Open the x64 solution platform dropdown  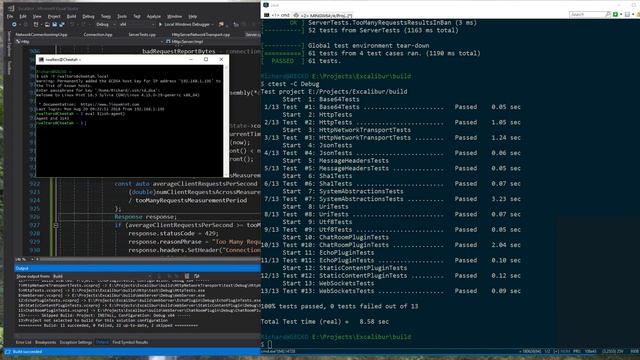[x=137, y=24]
